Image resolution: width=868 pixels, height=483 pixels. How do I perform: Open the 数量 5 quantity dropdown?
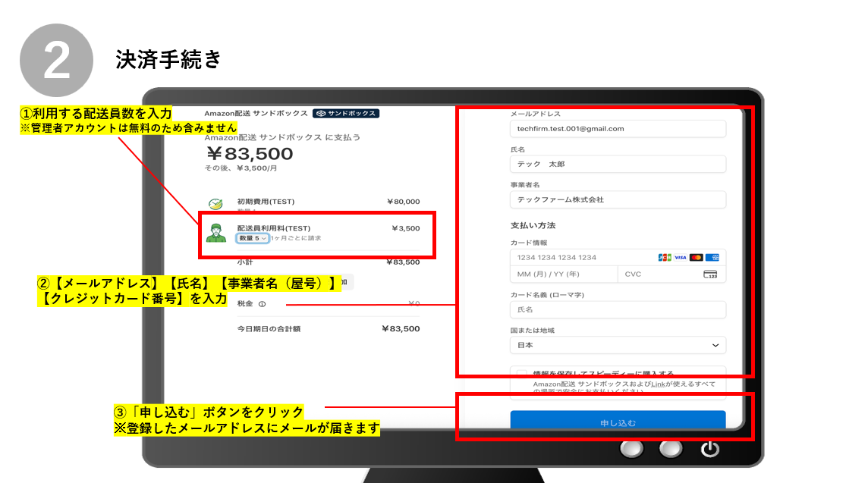coord(252,238)
